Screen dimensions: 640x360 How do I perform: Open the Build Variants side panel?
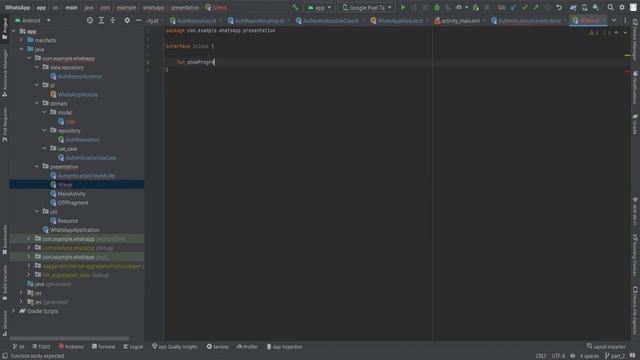click(x=4, y=282)
